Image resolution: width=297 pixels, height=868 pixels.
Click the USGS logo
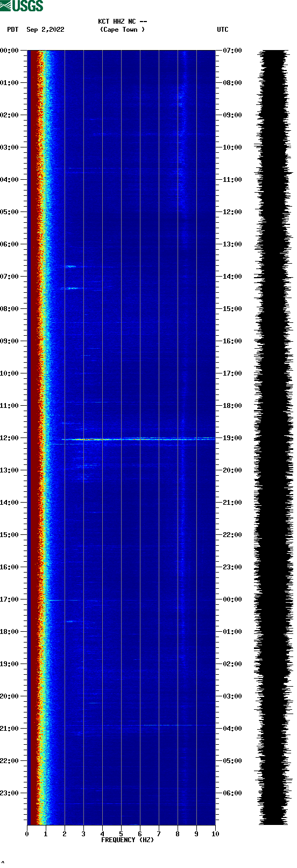pyautogui.click(x=22, y=6)
